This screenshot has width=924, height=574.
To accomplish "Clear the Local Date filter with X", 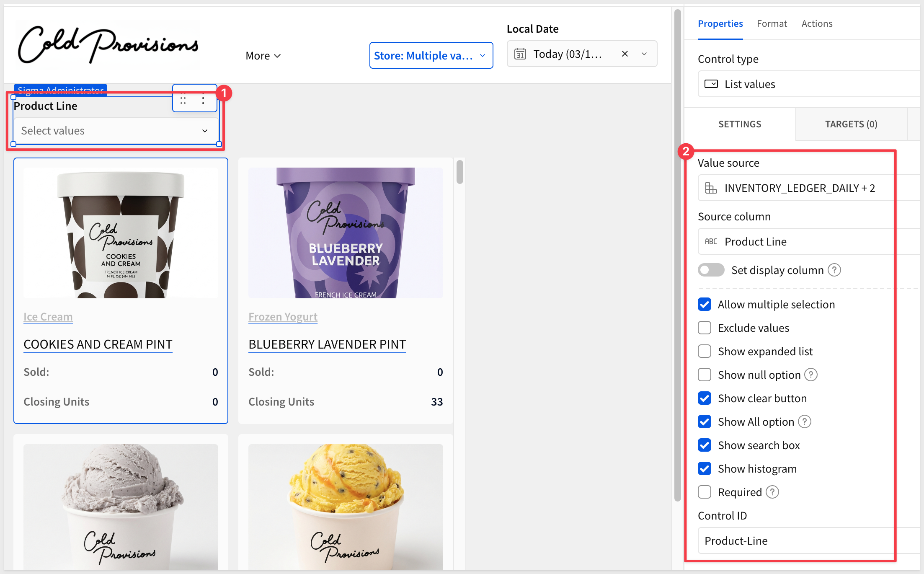I will (x=625, y=54).
